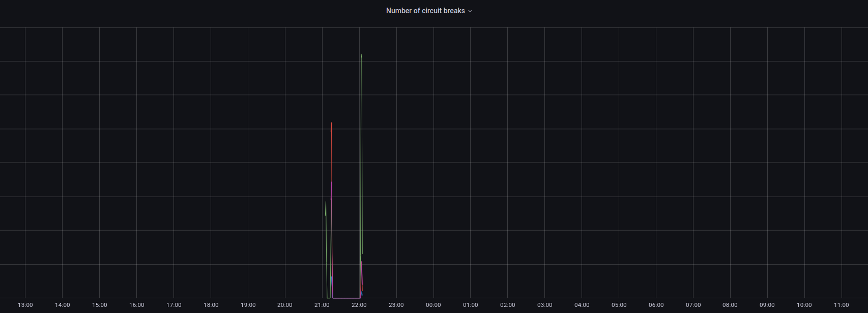The width and height of the screenshot is (868, 313).
Task: Click the peak of the tallest green spike
Action: click(x=361, y=54)
